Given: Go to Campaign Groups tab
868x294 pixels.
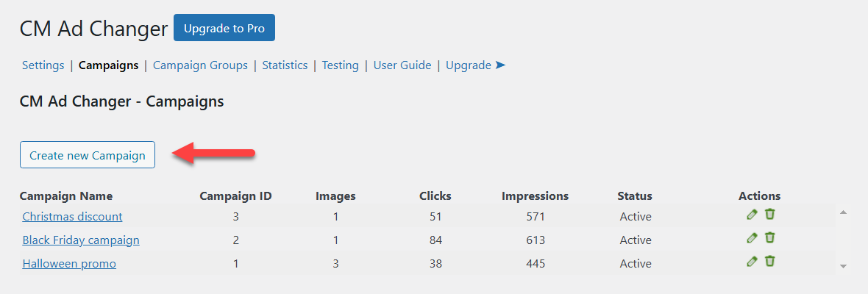Looking at the screenshot, I should click(200, 65).
